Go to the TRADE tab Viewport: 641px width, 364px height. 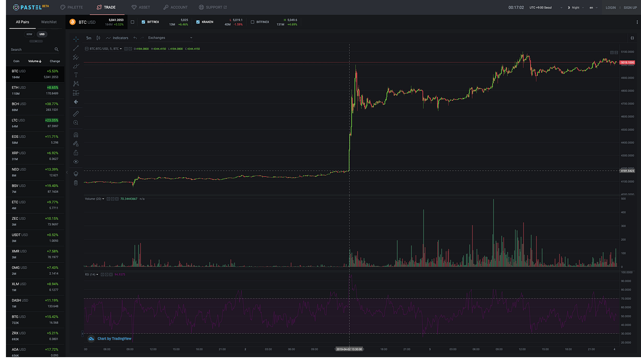[106, 7]
